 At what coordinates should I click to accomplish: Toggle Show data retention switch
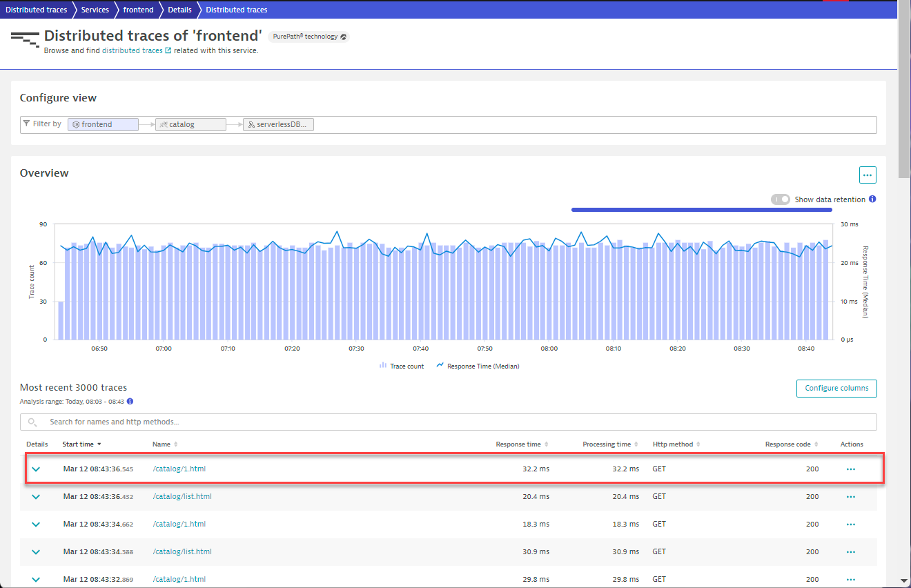781,199
